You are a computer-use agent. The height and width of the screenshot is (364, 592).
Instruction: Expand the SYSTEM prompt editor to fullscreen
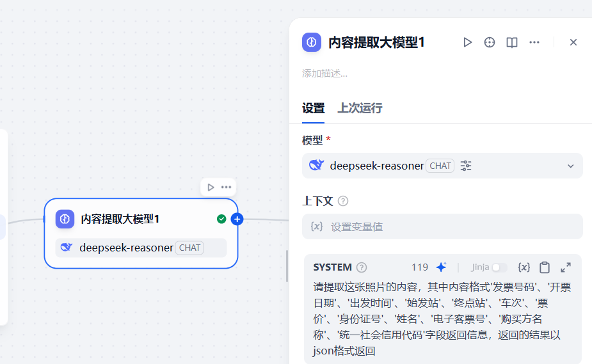tap(566, 267)
